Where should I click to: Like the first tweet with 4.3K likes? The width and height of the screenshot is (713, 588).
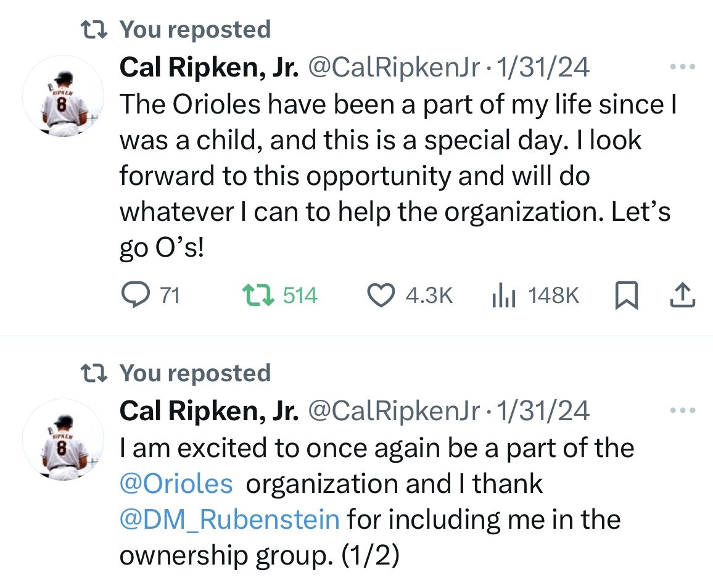[x=381, y=295]
